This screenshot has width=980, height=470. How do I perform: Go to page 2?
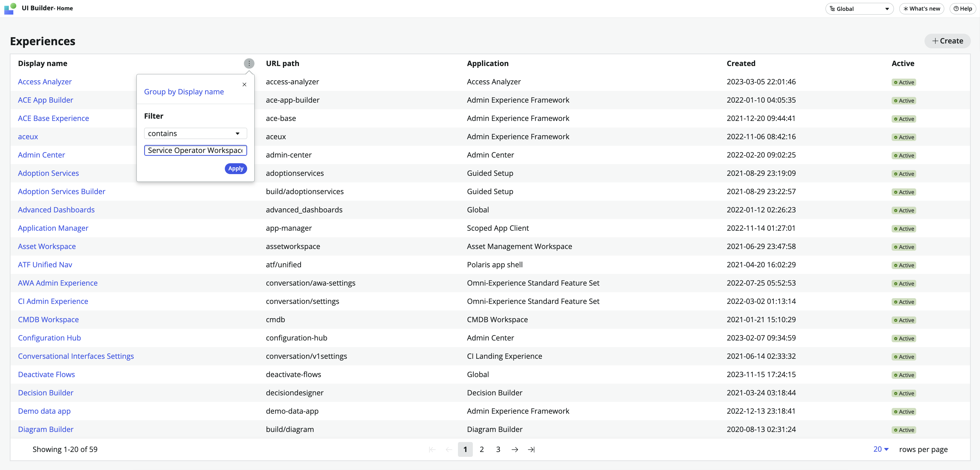coord(482,449)
